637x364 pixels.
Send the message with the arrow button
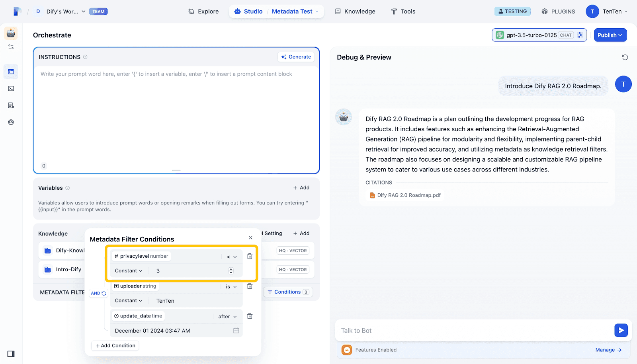[621, 330]
